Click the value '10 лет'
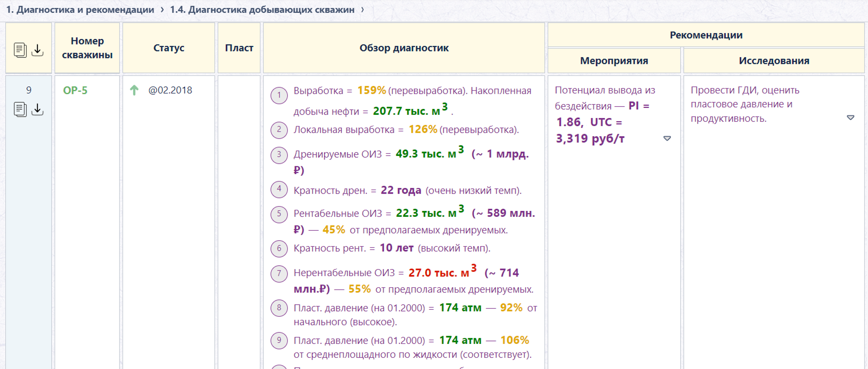868x369 pixels. coord(397,248)
